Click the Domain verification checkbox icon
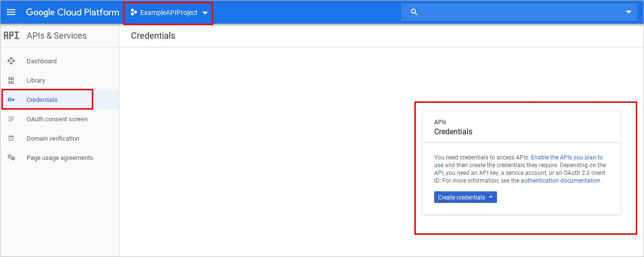Screen dimensions: 644x257 coord(11,139)
